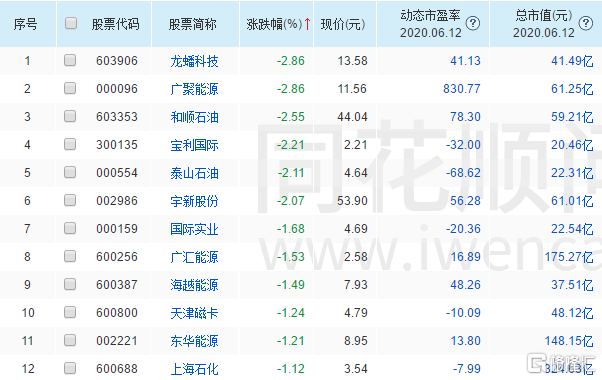Screen dimensions: 602x380
Task: Toggle the select-all checkbox in the header
Action: pos(71,23)
